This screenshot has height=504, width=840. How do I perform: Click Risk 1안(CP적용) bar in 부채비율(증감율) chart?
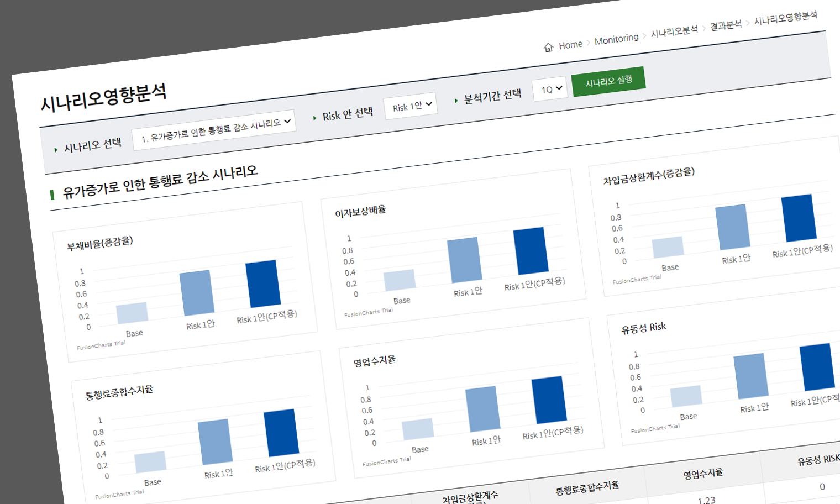[263, 284]
